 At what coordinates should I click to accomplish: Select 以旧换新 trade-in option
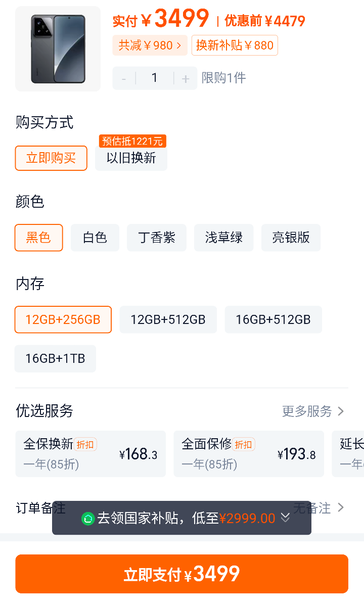point(131,158)
